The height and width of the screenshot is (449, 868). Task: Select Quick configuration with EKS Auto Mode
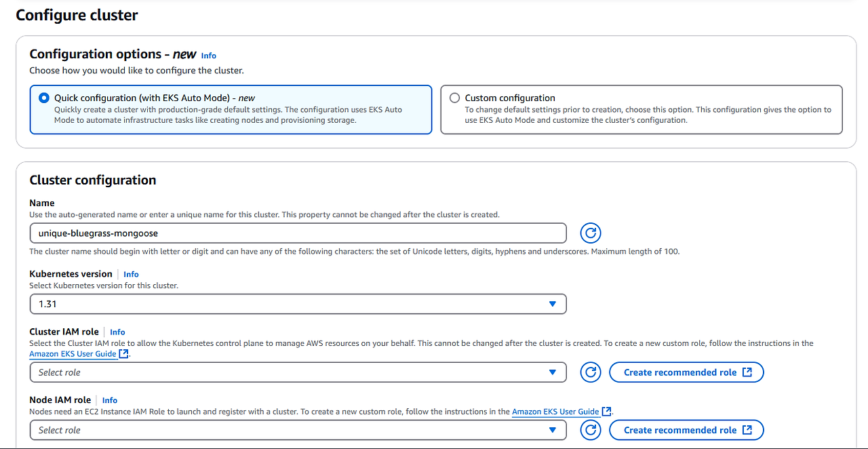point(231,109)
